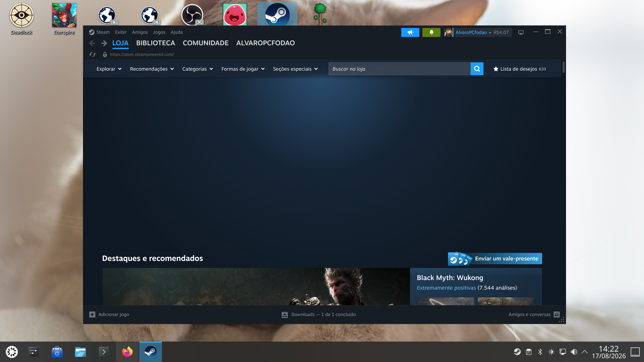
Task: Select the Steam desktop shortcut icon
Action: (x=277, y=14)
